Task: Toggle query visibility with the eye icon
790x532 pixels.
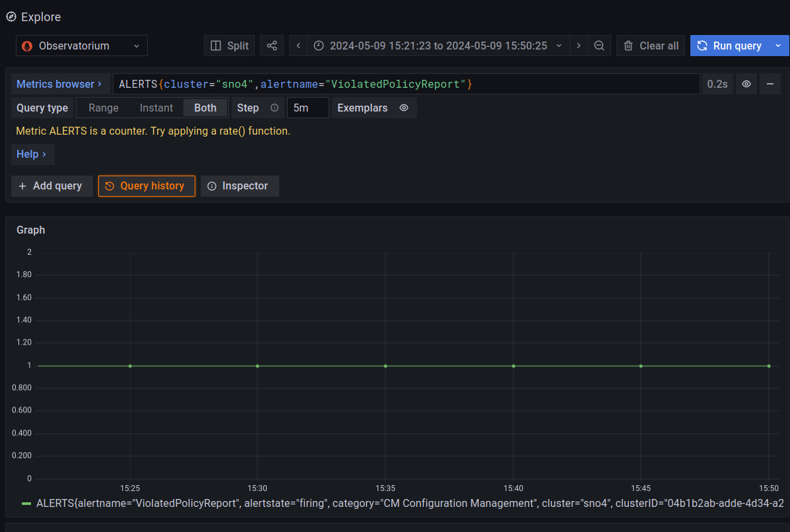Action: coord(746,84)
